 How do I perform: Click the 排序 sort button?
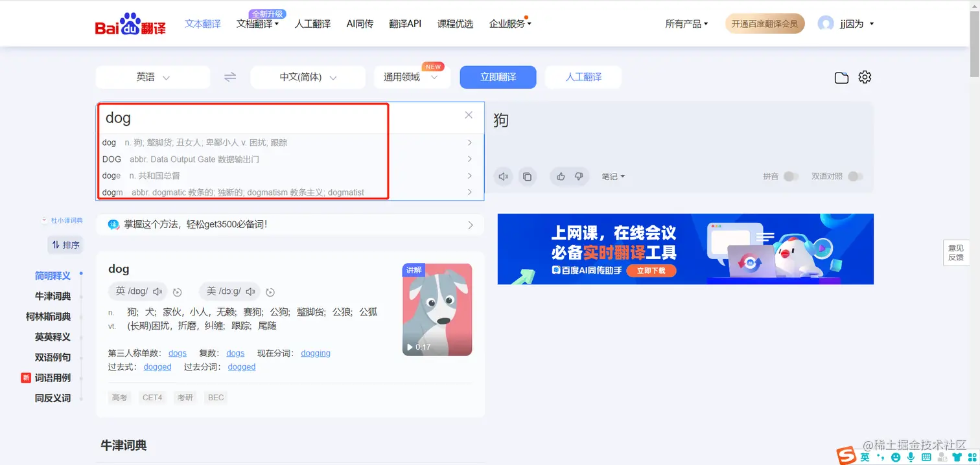(x=65, y=245)
